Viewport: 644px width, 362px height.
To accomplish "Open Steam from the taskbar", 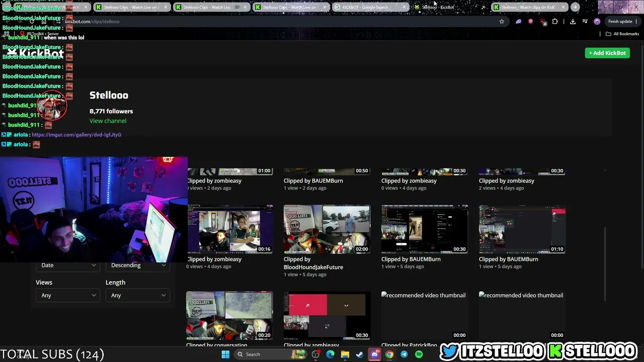I will (359, 354).
